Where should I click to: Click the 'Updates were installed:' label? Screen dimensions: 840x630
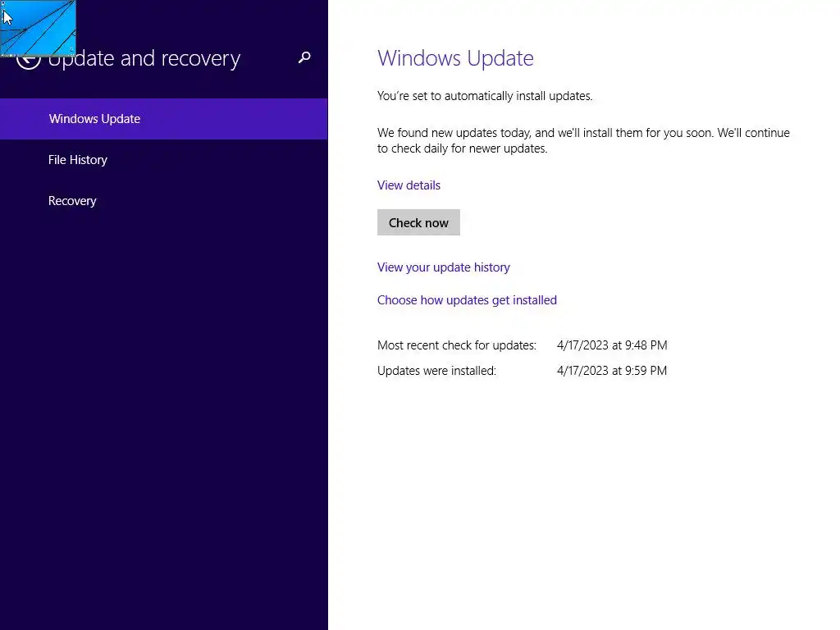436,371
